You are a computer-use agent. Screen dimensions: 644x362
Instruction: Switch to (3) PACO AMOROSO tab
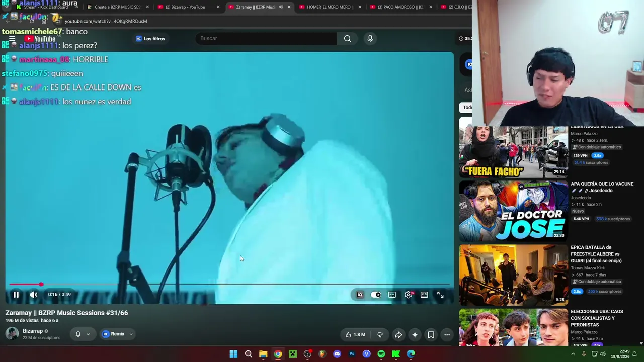(400, 7)
